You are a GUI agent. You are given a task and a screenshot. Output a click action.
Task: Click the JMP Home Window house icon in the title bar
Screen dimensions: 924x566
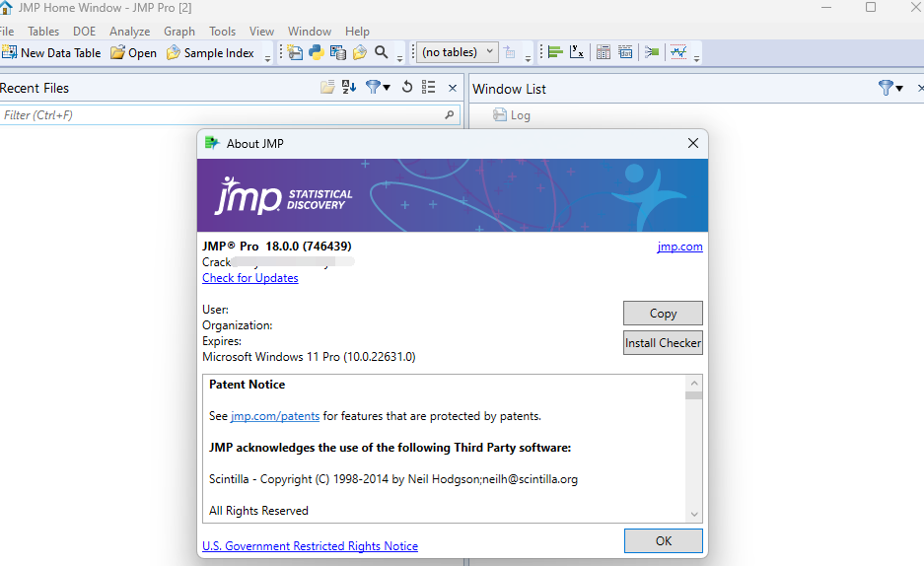[6, 8]
